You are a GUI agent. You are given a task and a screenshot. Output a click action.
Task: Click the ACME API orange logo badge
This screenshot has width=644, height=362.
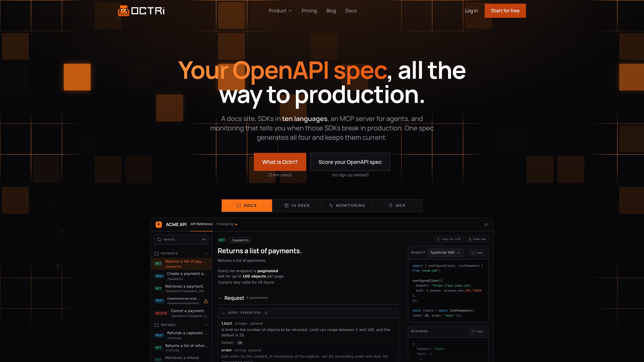click(158, 224)
